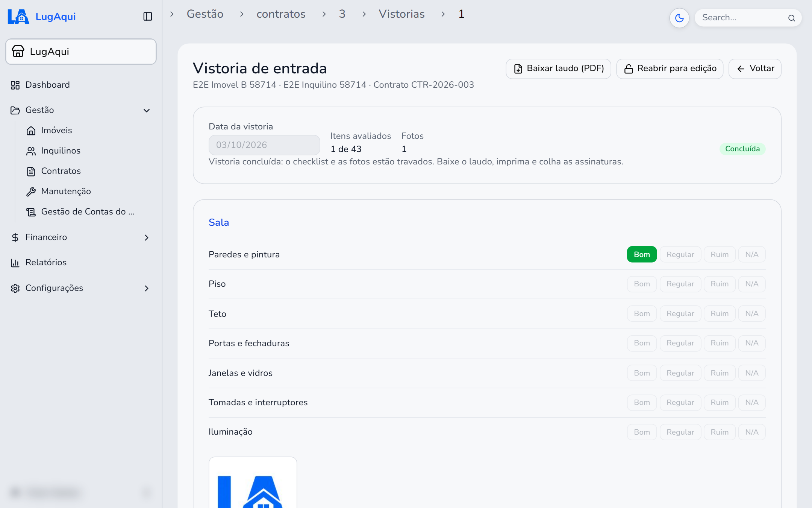Select Ruim for Iluminação
The width and height of the screenshot is (812, 508).
coord(720,432)
